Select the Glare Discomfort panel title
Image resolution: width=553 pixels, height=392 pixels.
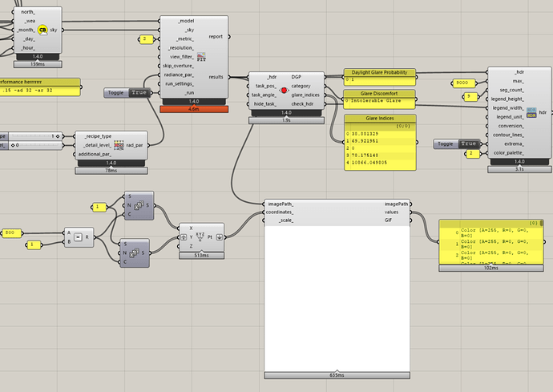[x=379, y=94]
